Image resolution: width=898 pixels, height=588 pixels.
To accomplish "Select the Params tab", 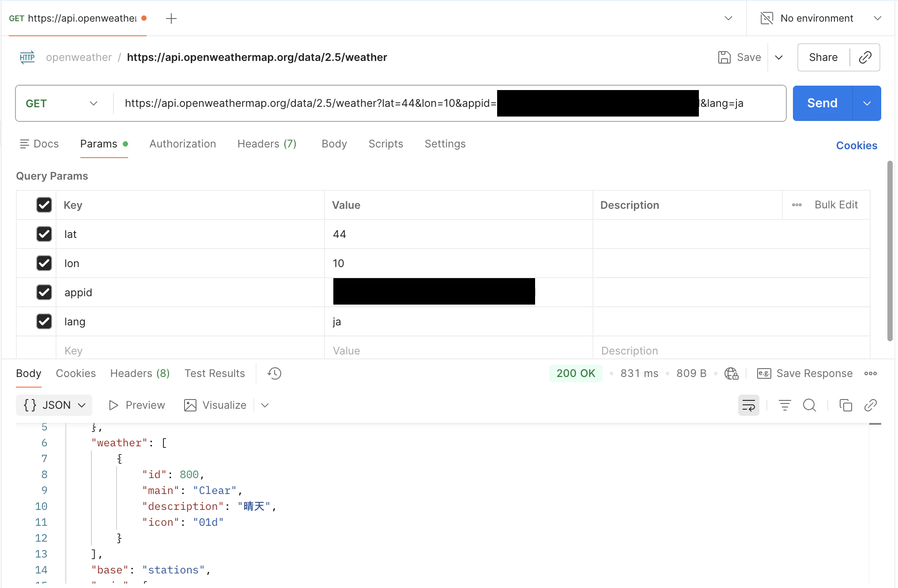I will point(104,144).
